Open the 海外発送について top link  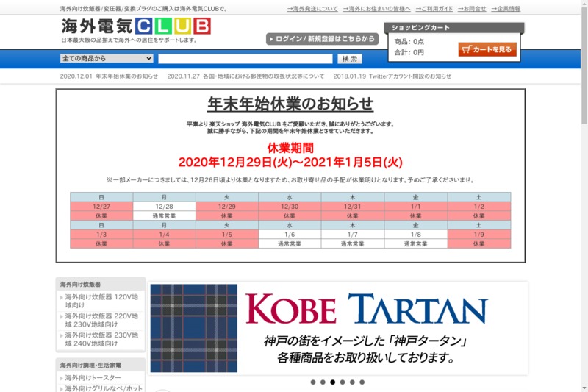(312, 9)
